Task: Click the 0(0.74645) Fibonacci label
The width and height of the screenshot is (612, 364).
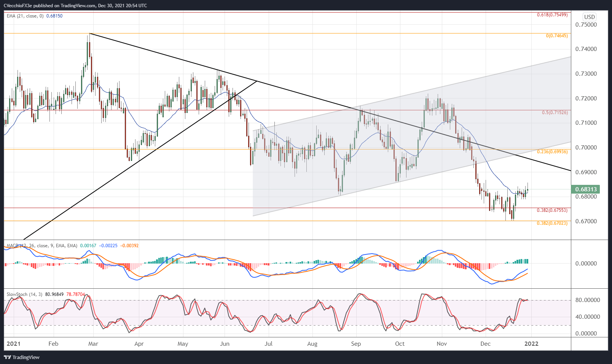Action: click(557, 36)
